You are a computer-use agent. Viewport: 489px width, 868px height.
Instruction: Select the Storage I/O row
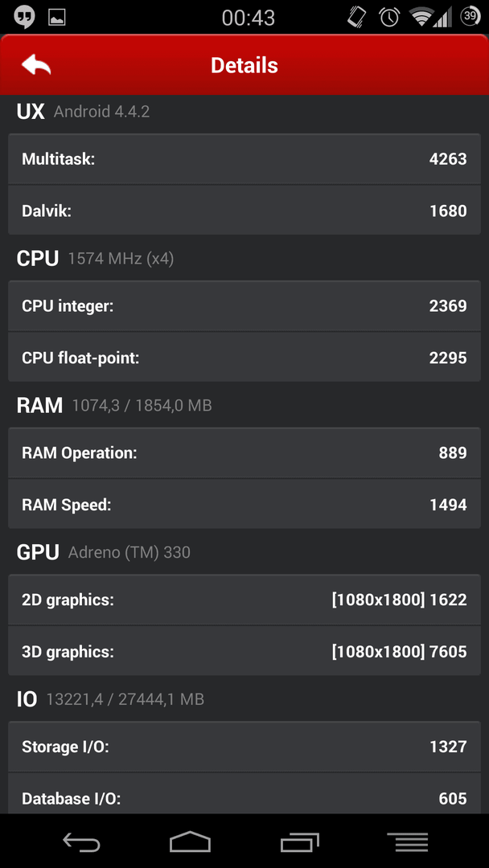(x=244, y=747)
